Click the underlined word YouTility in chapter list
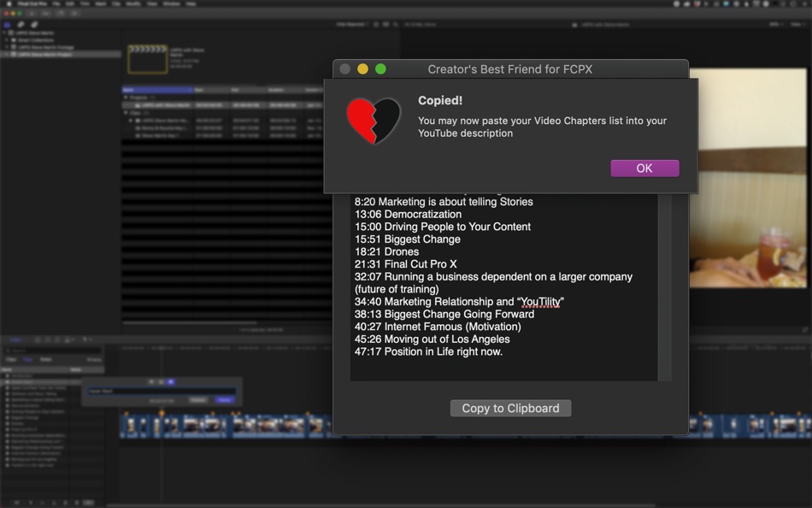The image size is (812, 508). point(540,302)
